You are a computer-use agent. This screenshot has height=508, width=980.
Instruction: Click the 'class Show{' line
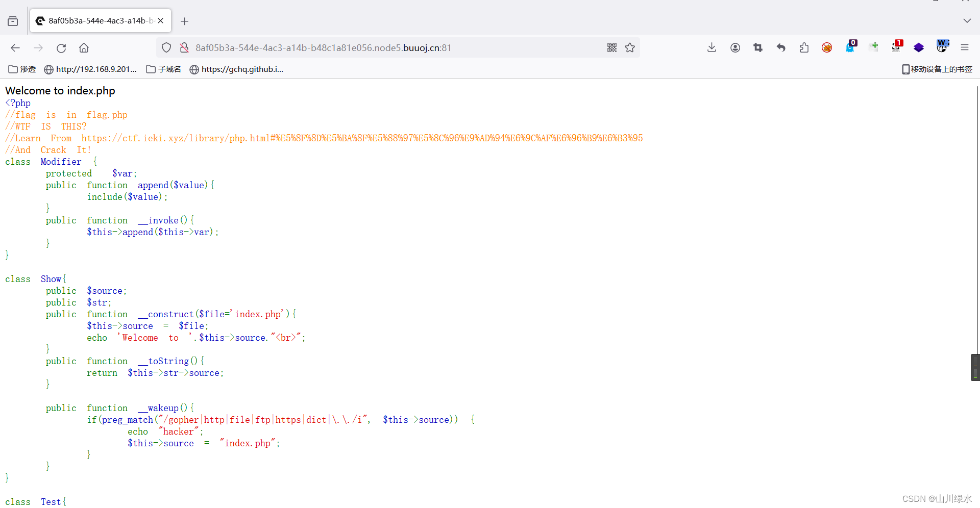36,279
